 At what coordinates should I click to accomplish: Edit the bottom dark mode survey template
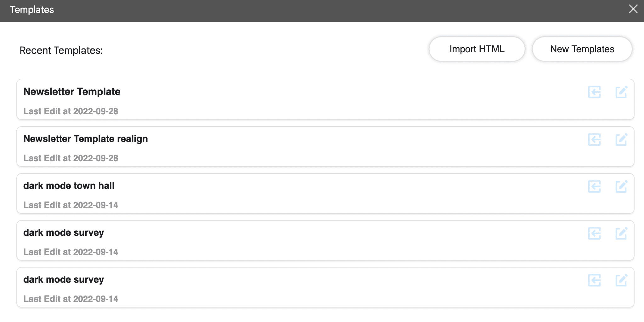[622, 280]
